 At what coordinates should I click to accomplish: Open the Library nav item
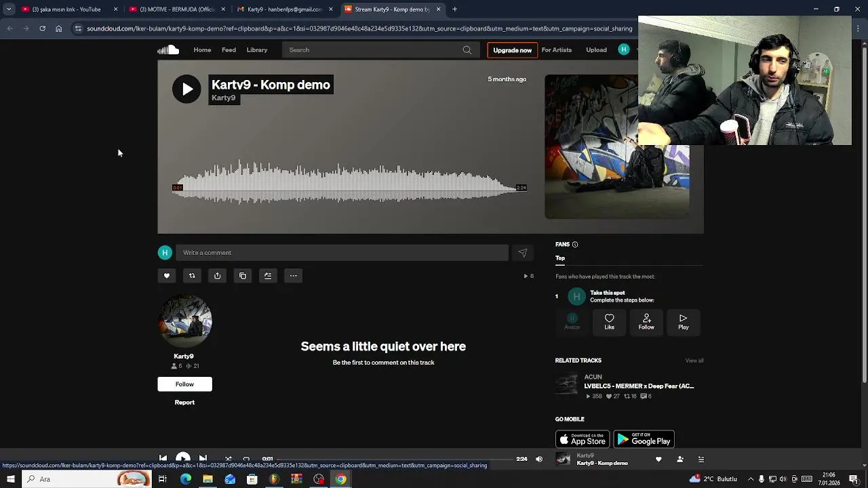click(257, 49)
